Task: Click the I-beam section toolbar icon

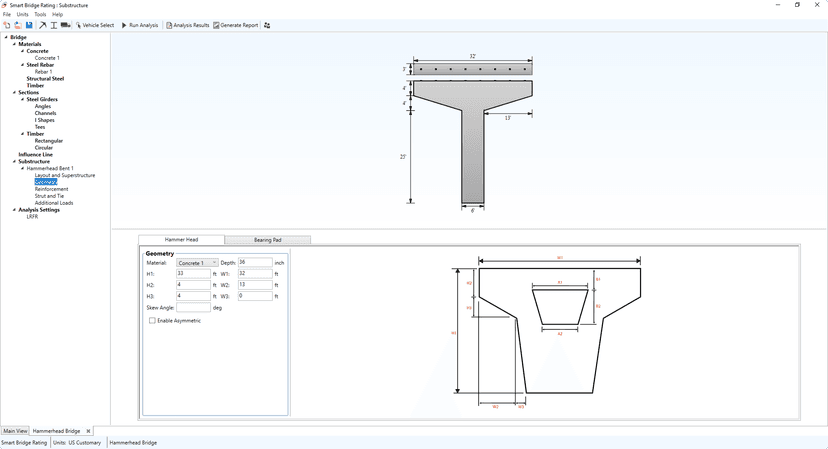Action: coord(54,25)
